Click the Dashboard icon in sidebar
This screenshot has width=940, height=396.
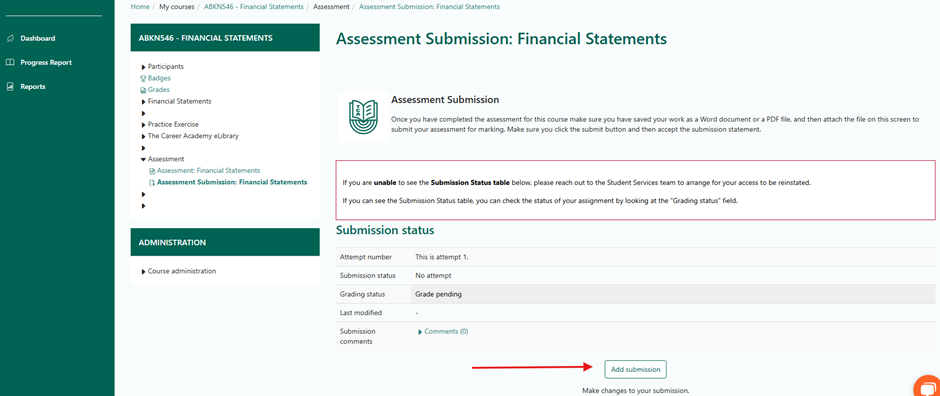click(10, 38)
